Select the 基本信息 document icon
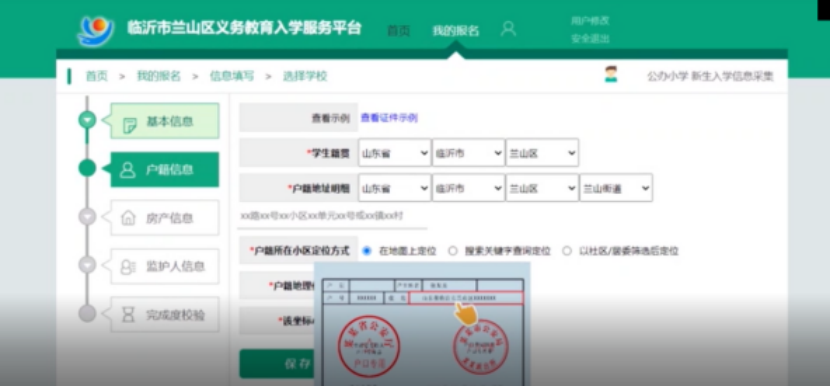Screen dimensions: 830x386 129,125
